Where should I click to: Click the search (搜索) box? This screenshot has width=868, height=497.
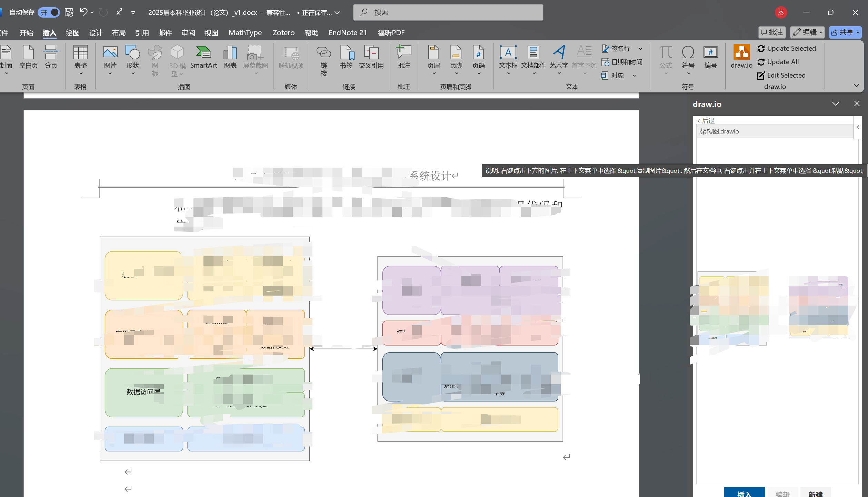coord(448,12)
